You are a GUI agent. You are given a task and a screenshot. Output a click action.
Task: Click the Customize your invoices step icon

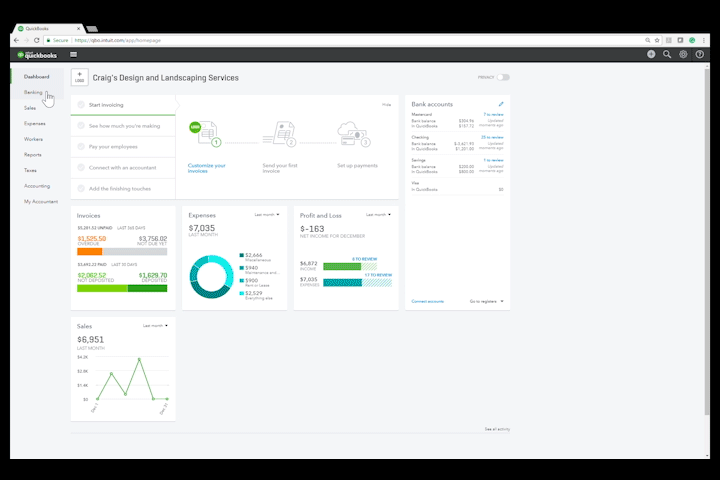[x=205, y=134]
